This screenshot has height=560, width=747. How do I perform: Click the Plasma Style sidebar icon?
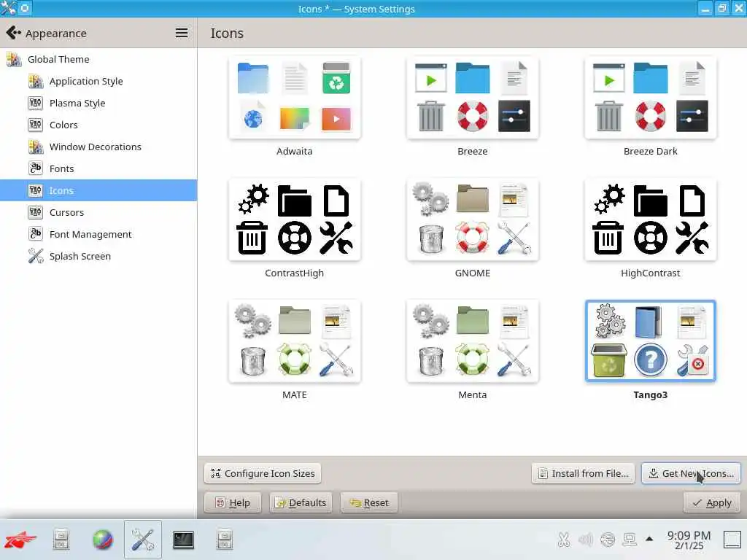tap(36, 103)
